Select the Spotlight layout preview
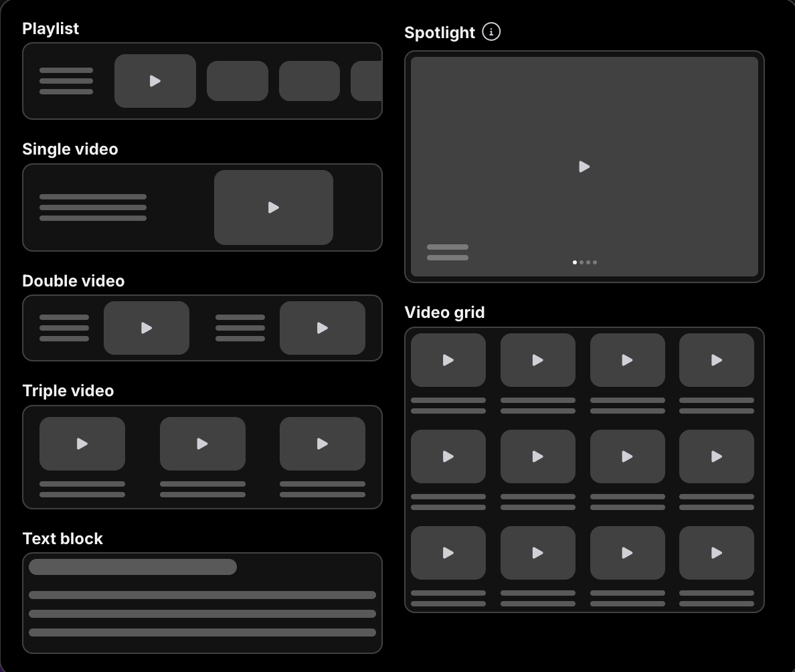Image resolution: width=795 pixels, height=672 pixels. pyautogui.click(x=584, y=167)
